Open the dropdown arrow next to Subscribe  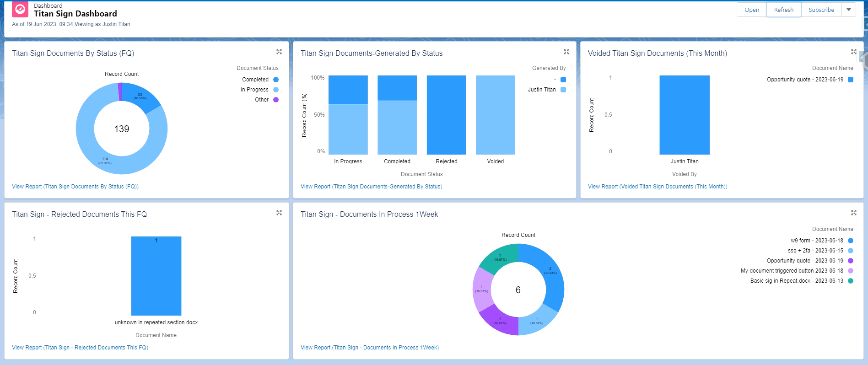point(849,10)
